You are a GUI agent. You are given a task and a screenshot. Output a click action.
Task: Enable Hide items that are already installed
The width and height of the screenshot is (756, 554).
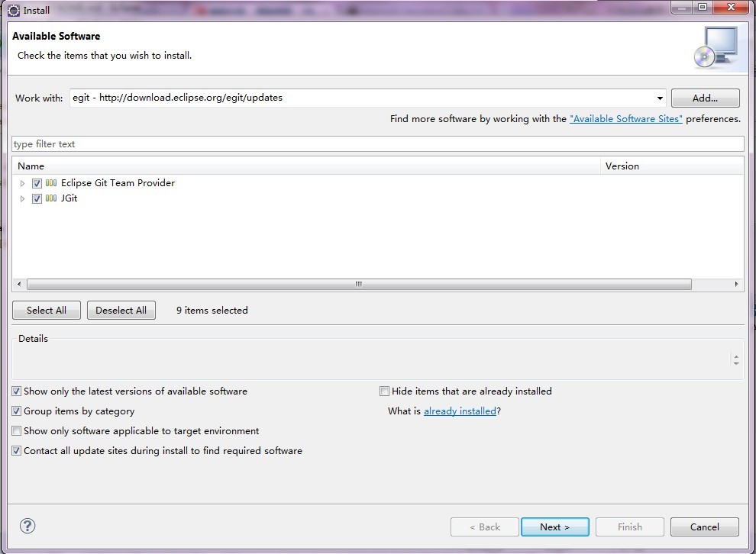(x=384, y=391)
